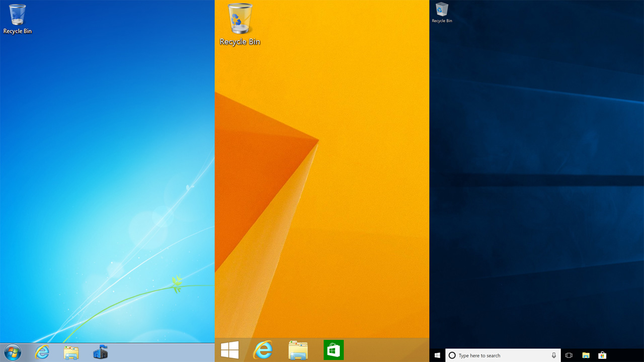Screen dimensions: 644x362
Task: Launch Internet Explorer on the Windows 8 taskbar
Action: click(264, 349)
